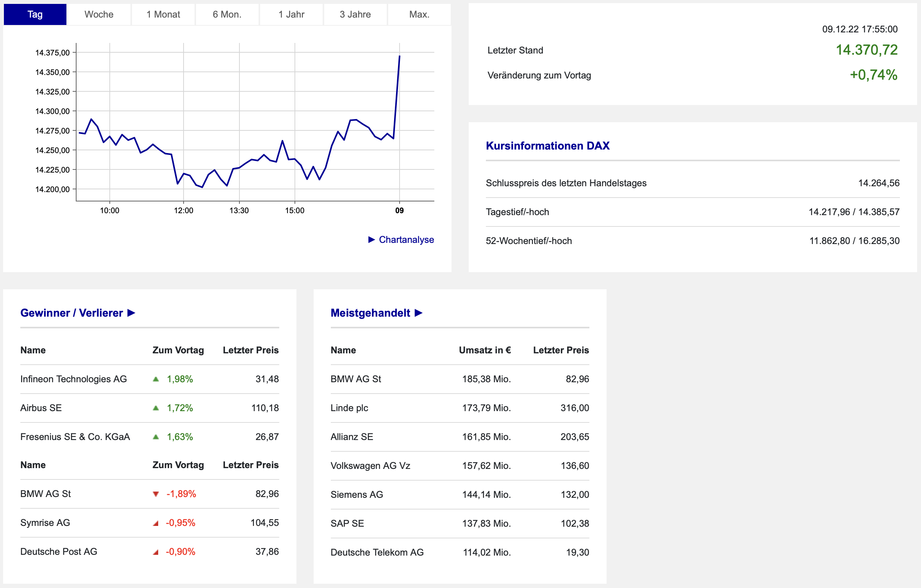Image resolution: width=921 pixels, height=588 pixels.
Task: Click the chart peak at marker 09
Action: pos(399,56)
